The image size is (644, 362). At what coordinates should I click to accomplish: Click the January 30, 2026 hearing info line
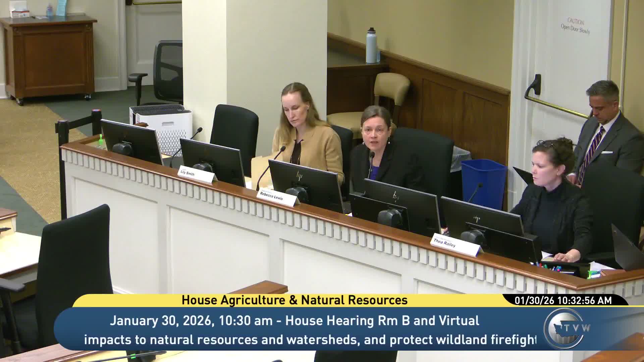point(294,321)
